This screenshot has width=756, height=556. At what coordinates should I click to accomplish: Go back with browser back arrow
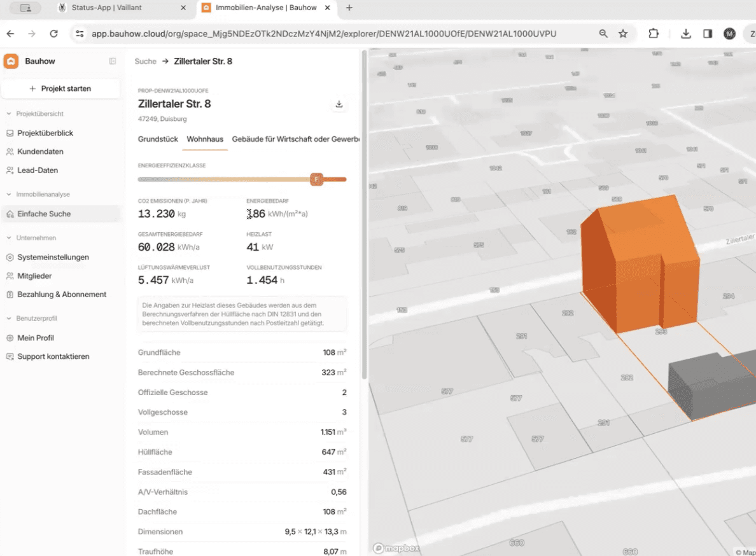11,34
